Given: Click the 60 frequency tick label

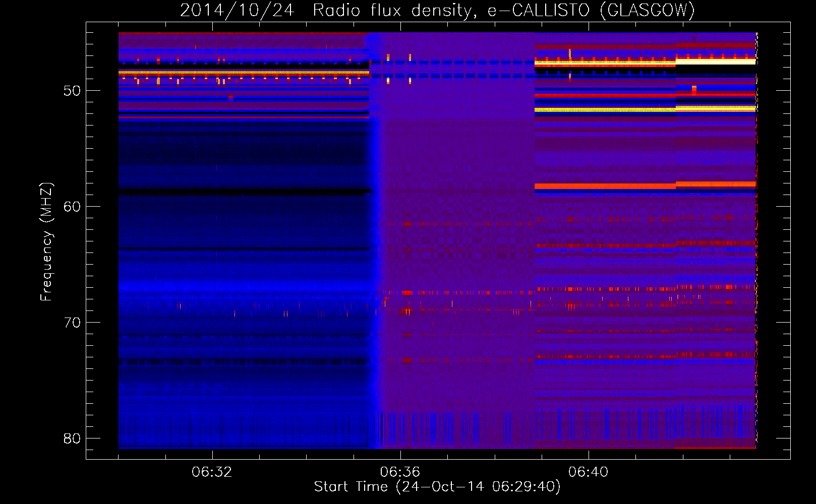Looking at the screenshot, I should (72, 207).
